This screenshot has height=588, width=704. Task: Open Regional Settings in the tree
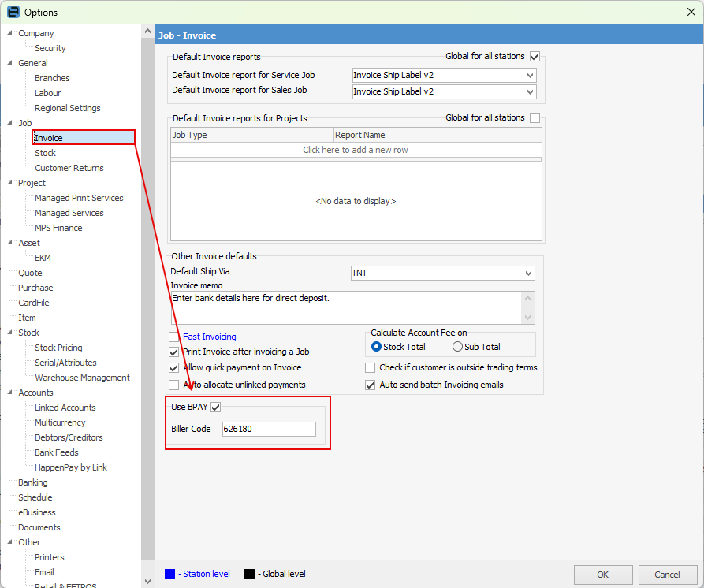coord(67,108)
